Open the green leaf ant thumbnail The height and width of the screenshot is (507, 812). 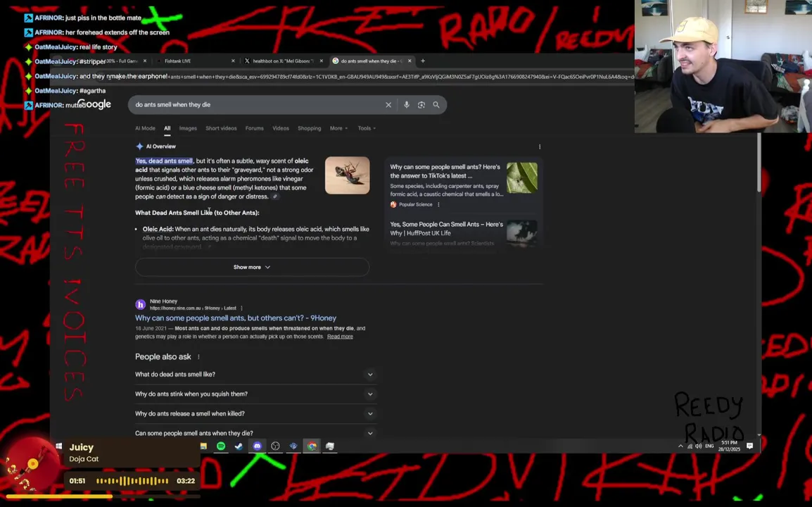[521, 178]
